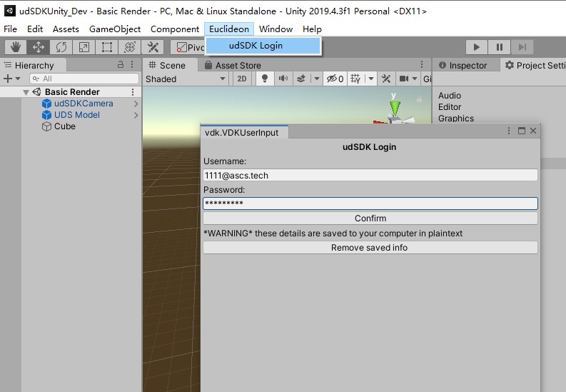This screenshot has height=392, width=566.
Task: Toggle scene audio speaker icon
Action: click(283, 79)
